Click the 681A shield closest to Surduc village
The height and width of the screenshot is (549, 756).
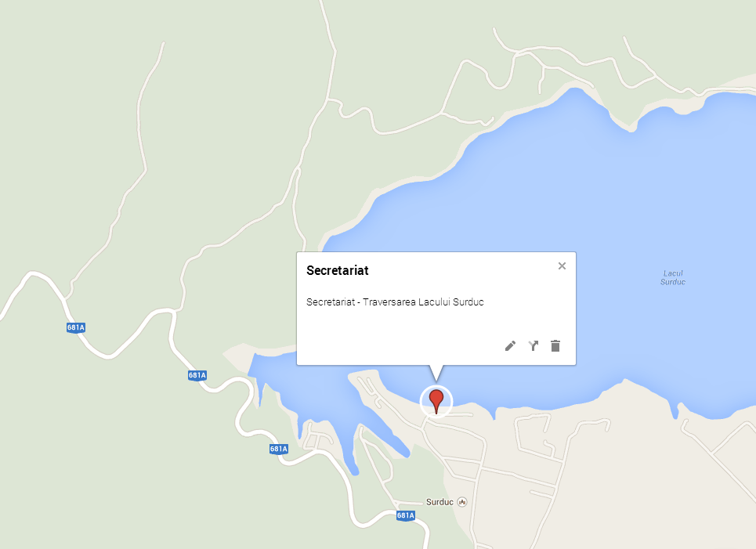coord(406,516)
